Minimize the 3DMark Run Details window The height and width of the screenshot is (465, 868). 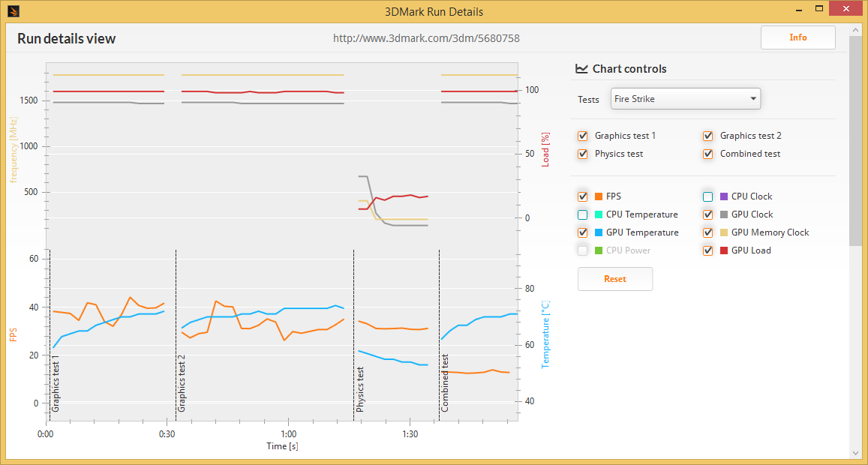(800, 10)
